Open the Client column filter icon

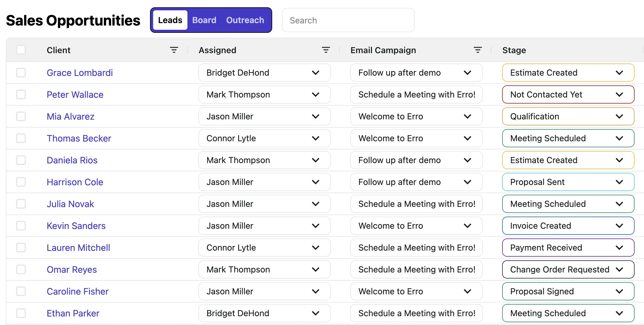tap(174, 50)
